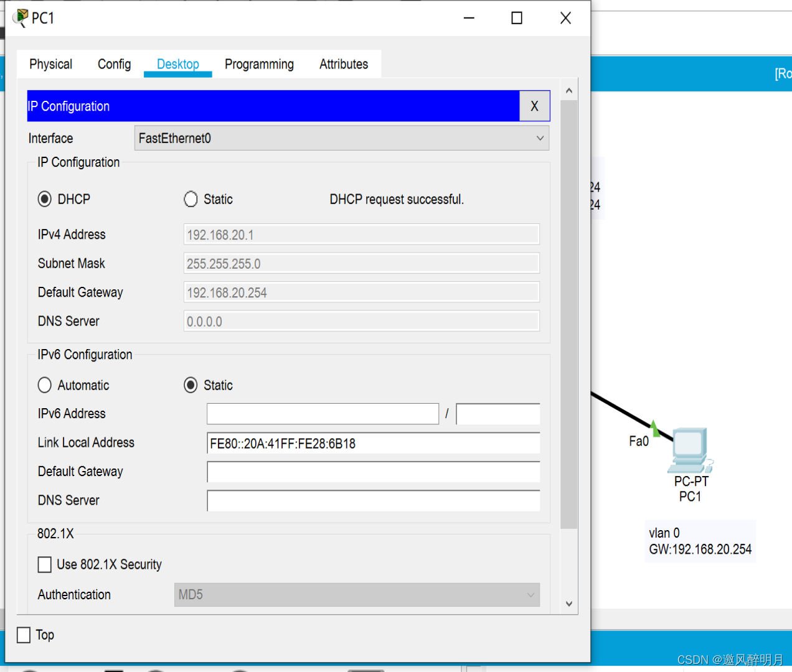792x672 pixels.
Task: Choose Automatic IPv6 configuration
Action: [x=45, y=385]
